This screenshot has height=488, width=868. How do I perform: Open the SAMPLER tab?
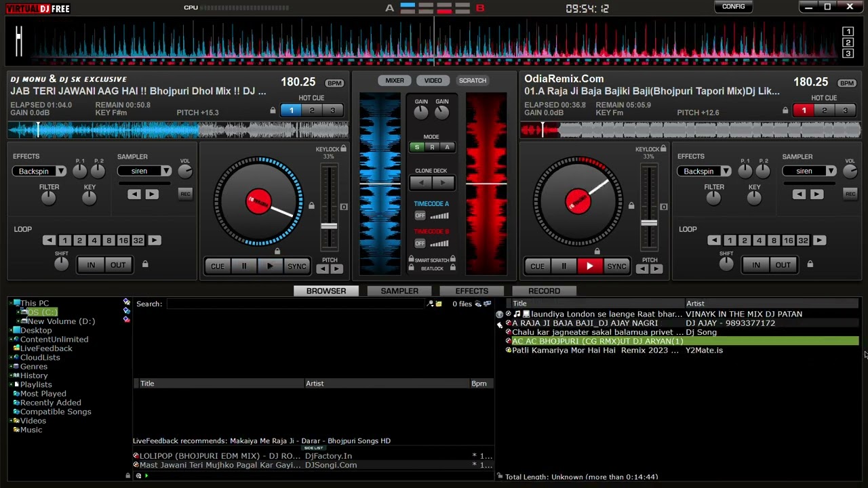tap(399, 291)
